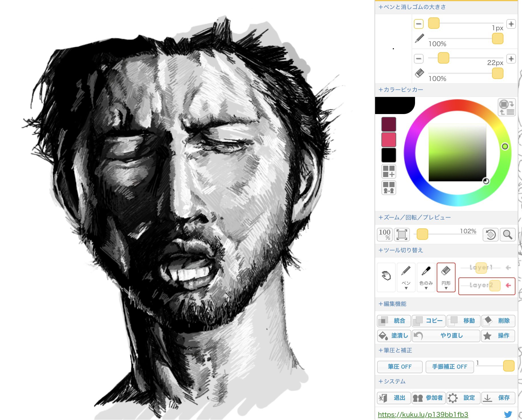The height and width of the screenshot is (420, 522).
Task: Click the 保存 save button
Action: coord(498,398)
